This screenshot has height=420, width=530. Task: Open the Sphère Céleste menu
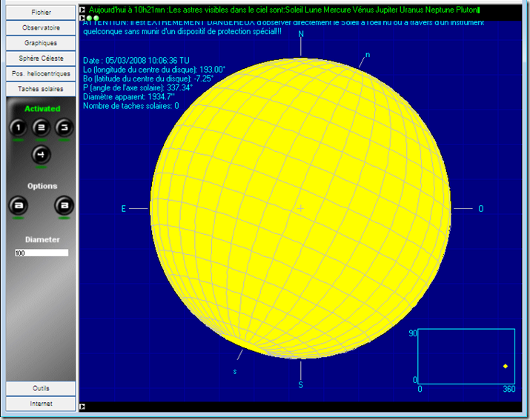[x=41, y=58]
